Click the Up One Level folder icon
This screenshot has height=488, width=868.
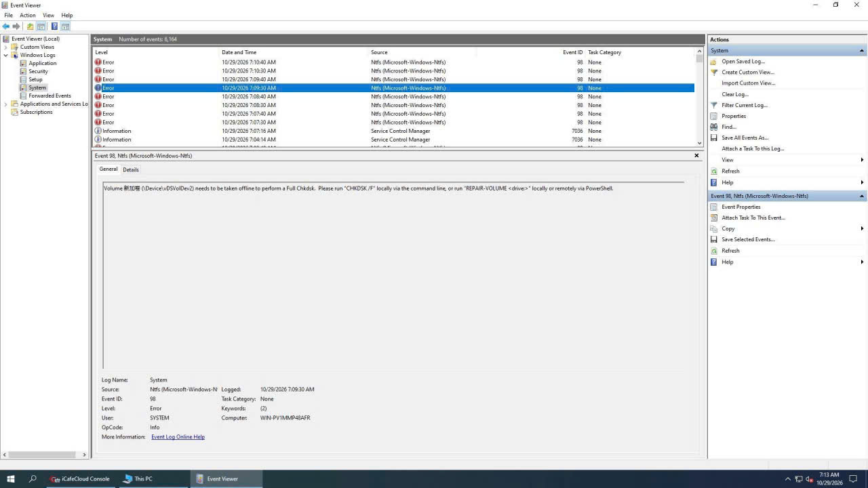30,26
